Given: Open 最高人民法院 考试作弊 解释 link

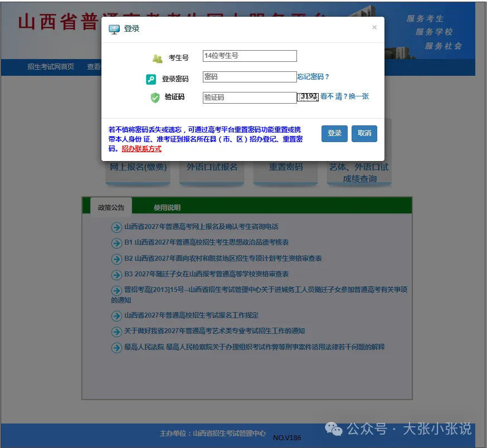Looking at the screenshot, I should click(x=255, y=347).
